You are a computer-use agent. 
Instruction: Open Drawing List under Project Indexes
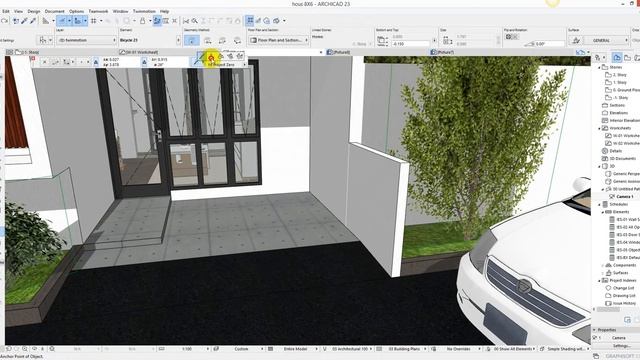click(620, 296)
